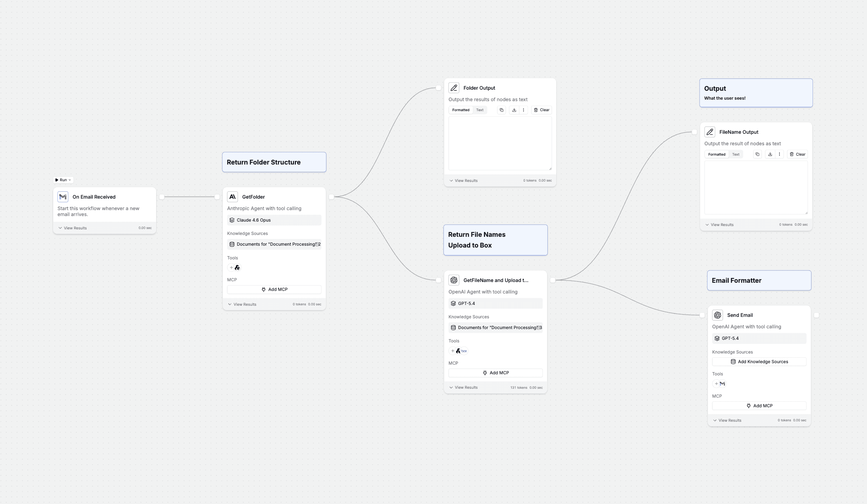Image resolution: width=867 pixels, height=504 pixels.
Task: Click the download icon in FileName Output toolbar
Action: click(x=770, y=155)
